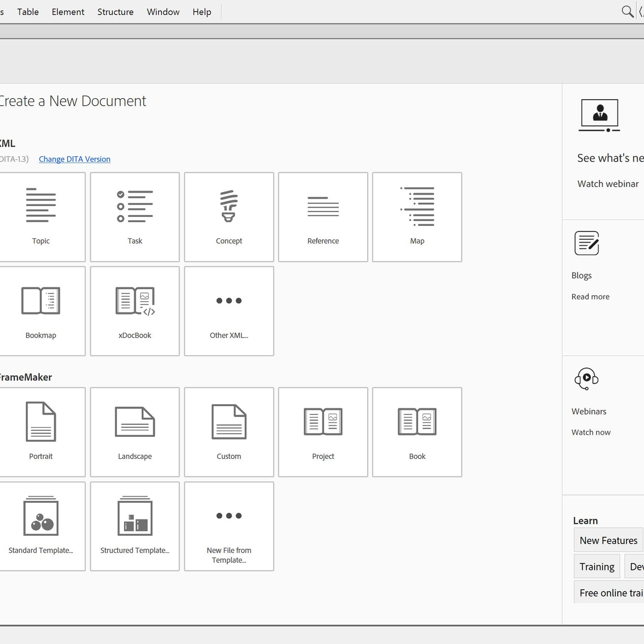Create a new DITA Map
The image size is (644, 644).
click(417, 217)
